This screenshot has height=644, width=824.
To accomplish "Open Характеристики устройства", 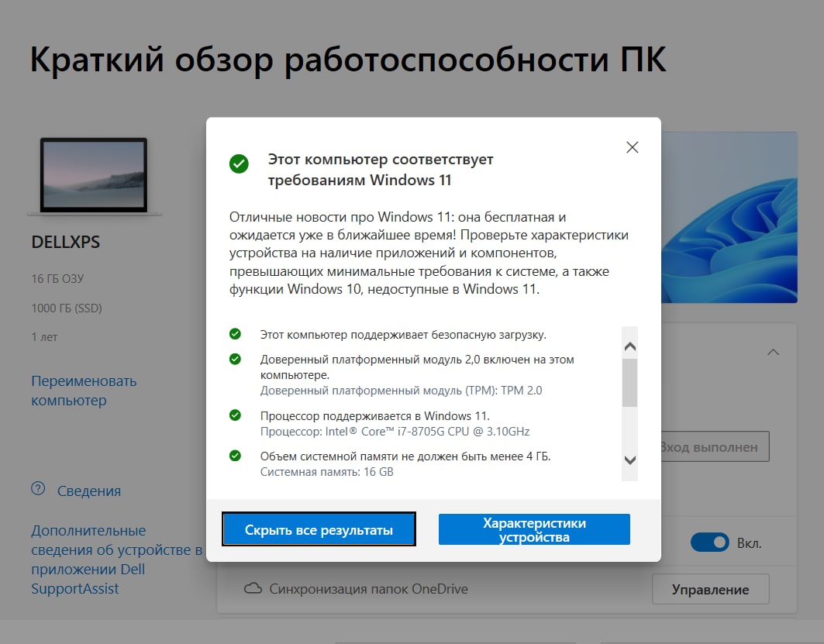I will click(x=534, y=529).
